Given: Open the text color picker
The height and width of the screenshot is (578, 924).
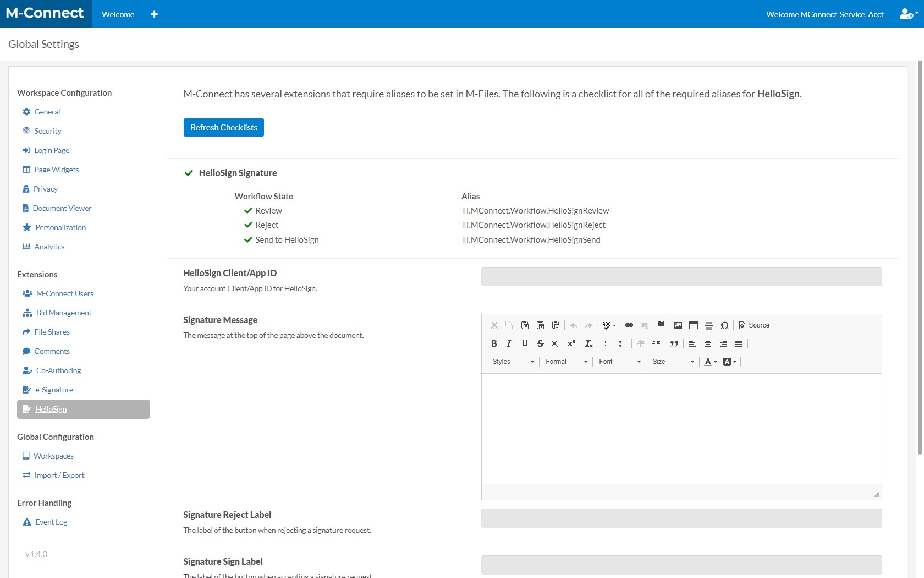Looking at the screenshot, I should point(710,362).
